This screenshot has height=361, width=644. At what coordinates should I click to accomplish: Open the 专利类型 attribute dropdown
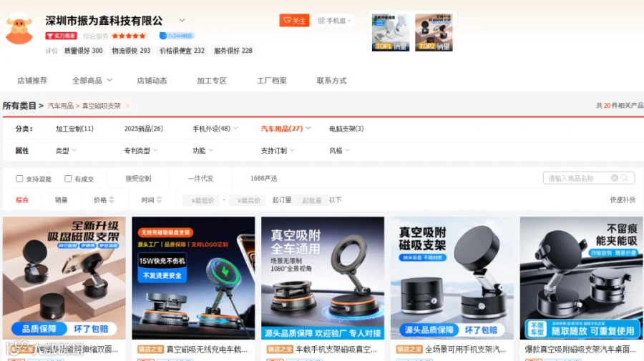[x=141, y=151]
